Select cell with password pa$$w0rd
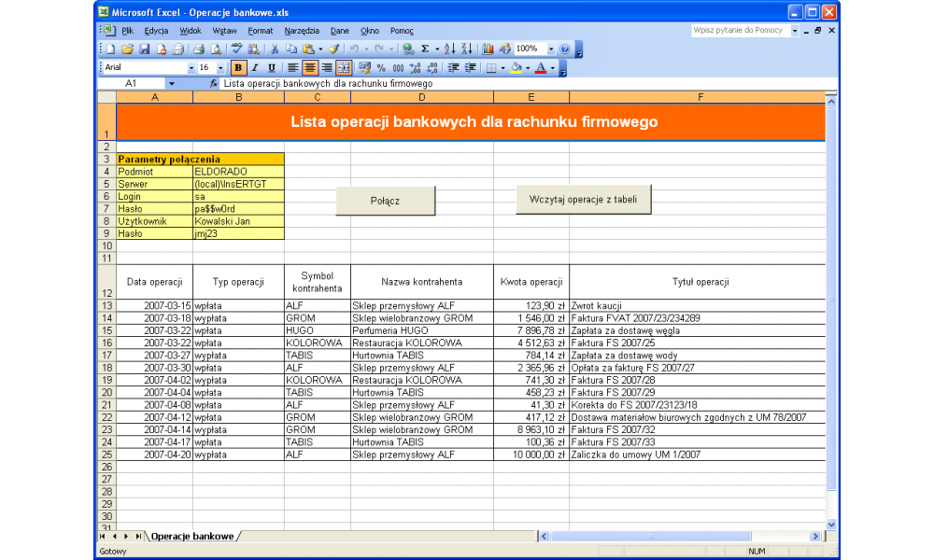934x560 pixels. (238, 209)
